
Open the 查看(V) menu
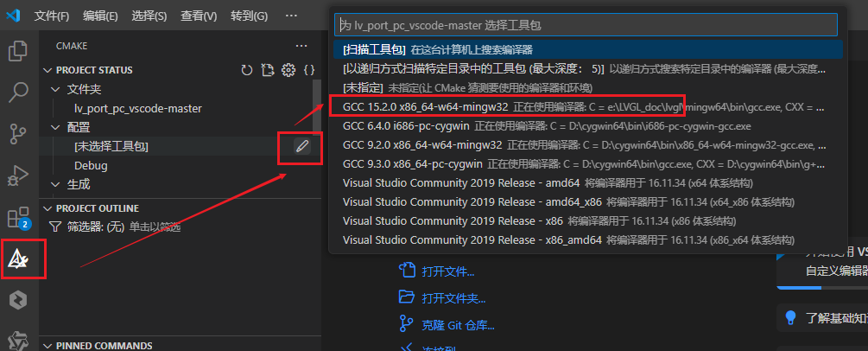click(x=198, y=16)
